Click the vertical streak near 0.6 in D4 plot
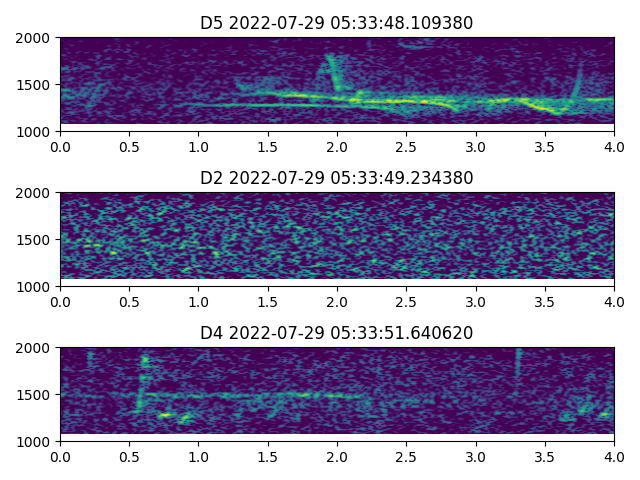 (143, 380)
